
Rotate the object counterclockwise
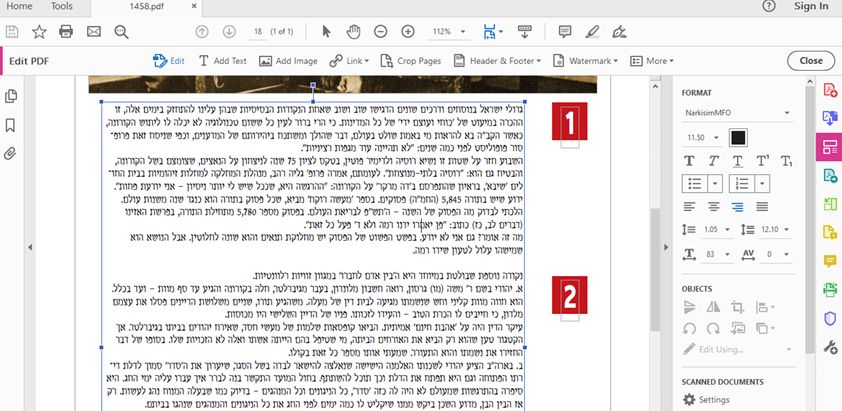pyautogui.click(x=689, y=328)
